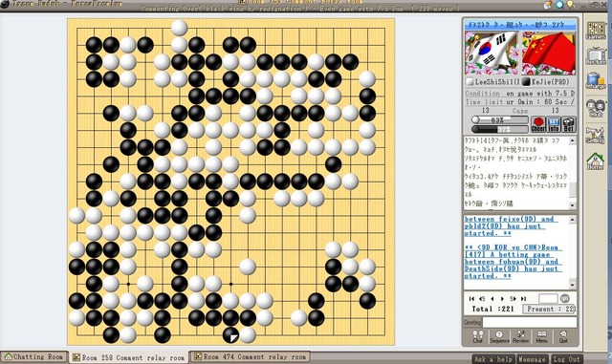The image size is (612, 364).
Task: Start the Review tool
Action: [520, 336]
